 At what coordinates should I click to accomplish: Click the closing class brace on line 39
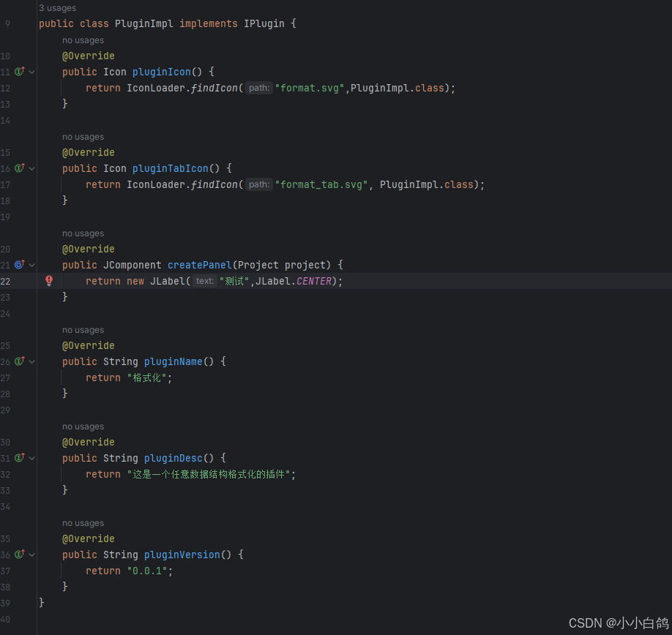click(x=42, y=603)
